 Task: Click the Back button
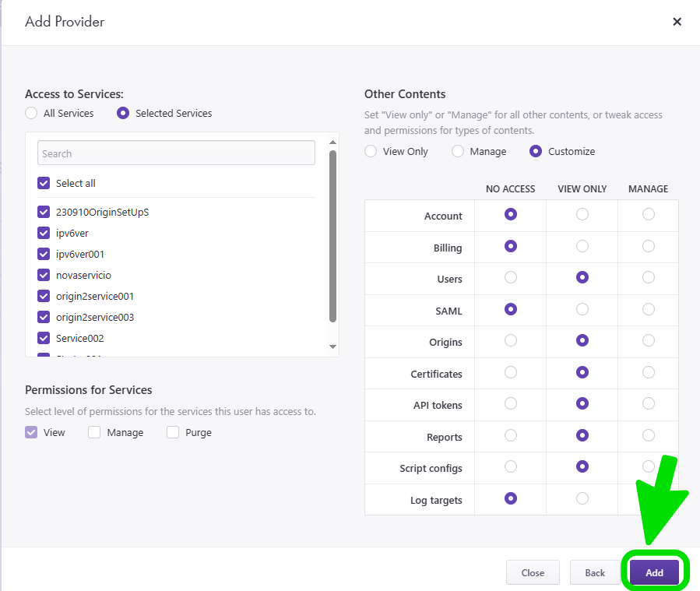[x=595, y=572]
